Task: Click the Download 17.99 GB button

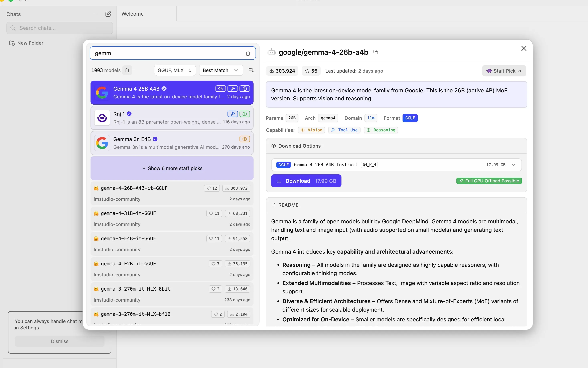Action: 306,181
